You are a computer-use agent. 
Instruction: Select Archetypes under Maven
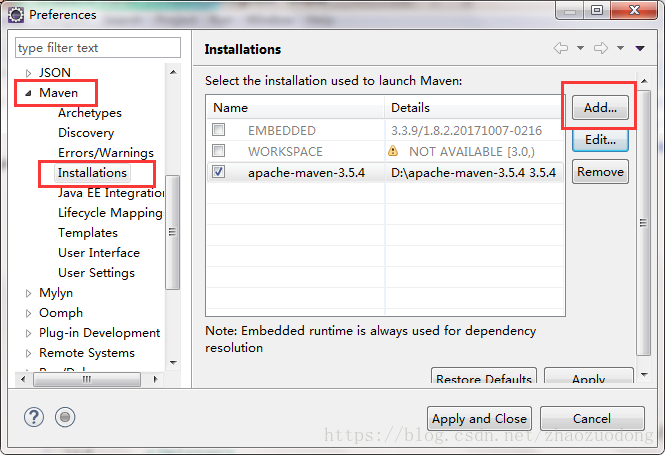coord(90,113)
